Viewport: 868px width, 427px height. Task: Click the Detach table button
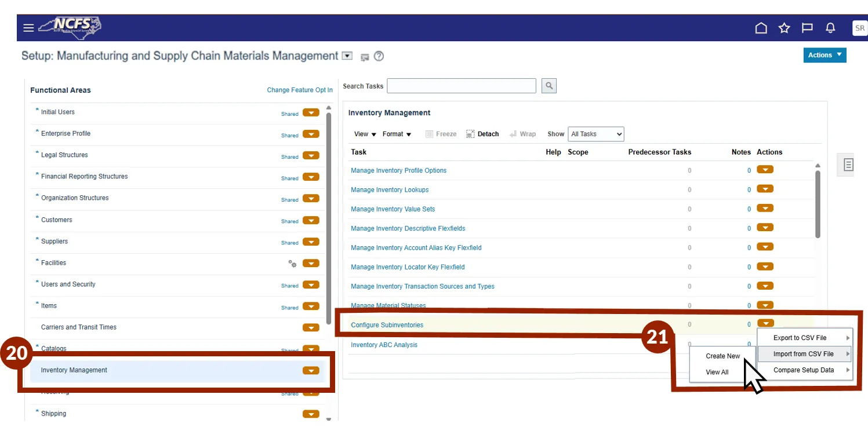click(482, 134)
